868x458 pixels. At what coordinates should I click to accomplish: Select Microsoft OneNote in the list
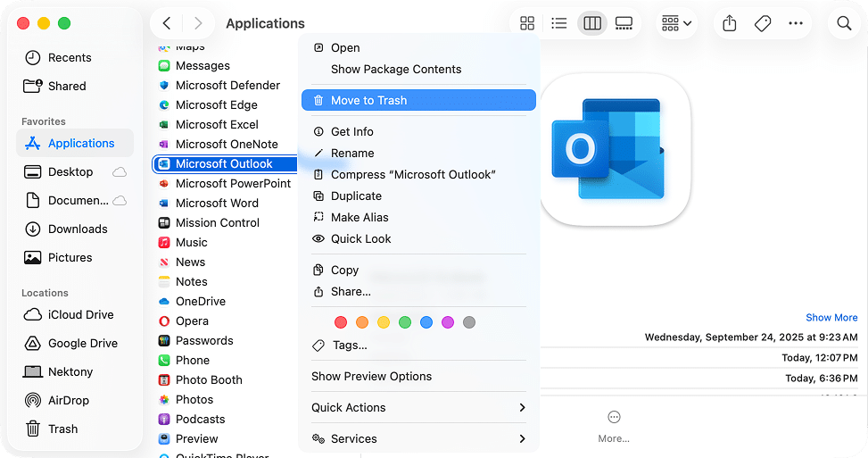226,145
